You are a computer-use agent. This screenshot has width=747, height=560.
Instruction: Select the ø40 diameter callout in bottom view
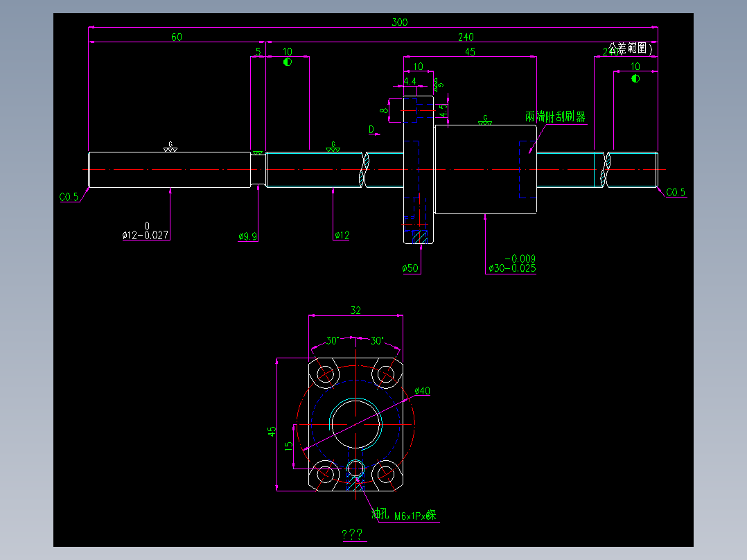point(423,391)
